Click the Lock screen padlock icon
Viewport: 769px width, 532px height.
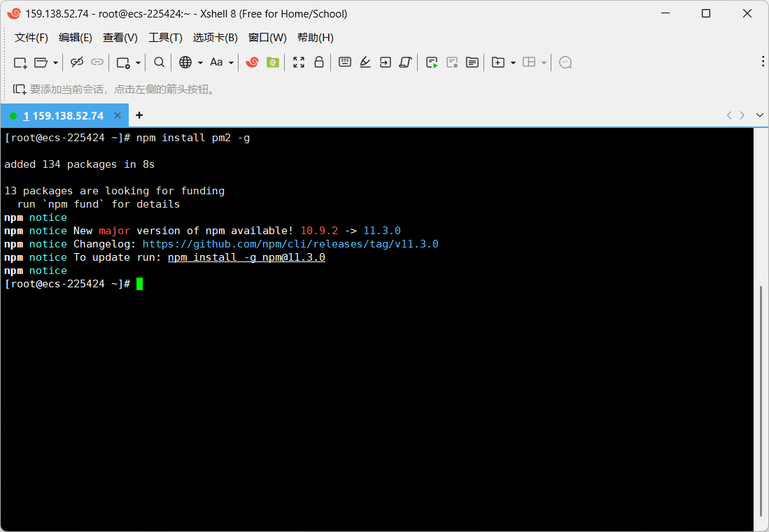pos(319,62)
